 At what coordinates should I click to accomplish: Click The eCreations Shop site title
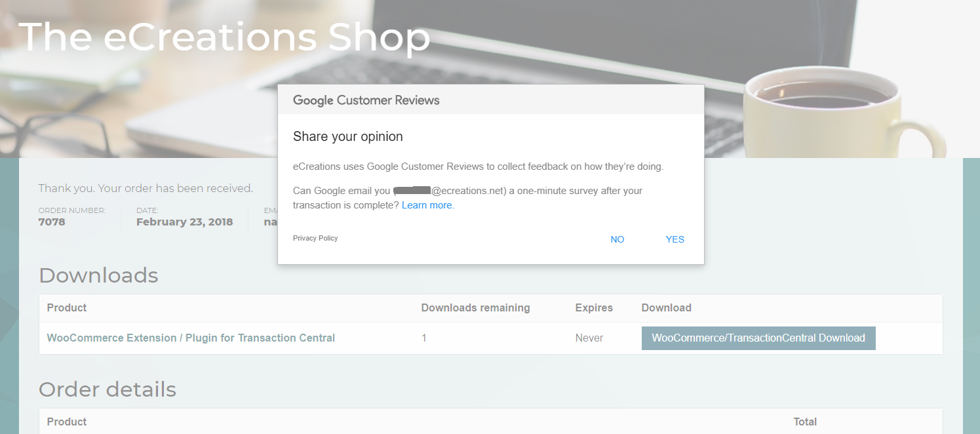pyautogui.click(x=225, y=37)
